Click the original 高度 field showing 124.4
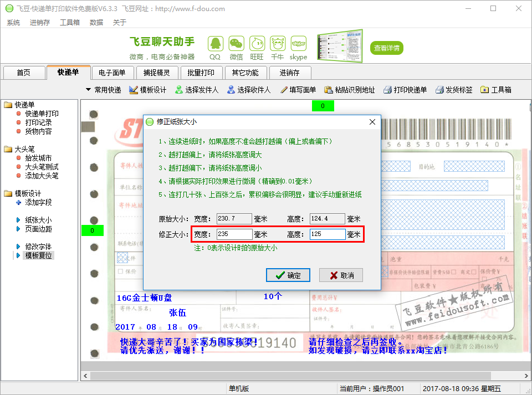This screenshot has height=395, width=532. (328, 219)
